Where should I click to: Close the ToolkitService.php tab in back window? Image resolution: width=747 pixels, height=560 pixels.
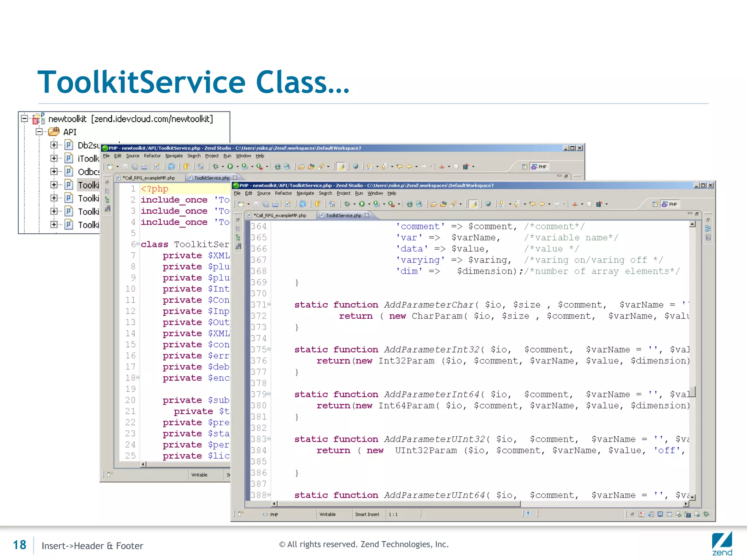coord(235,178)
